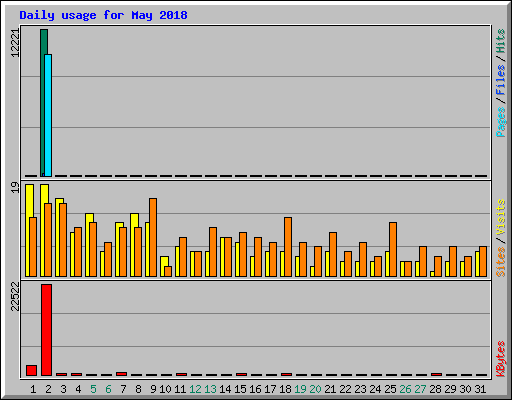Click the yellow Visits bar for day 8

pyautogui.click(x=133, y=245)
